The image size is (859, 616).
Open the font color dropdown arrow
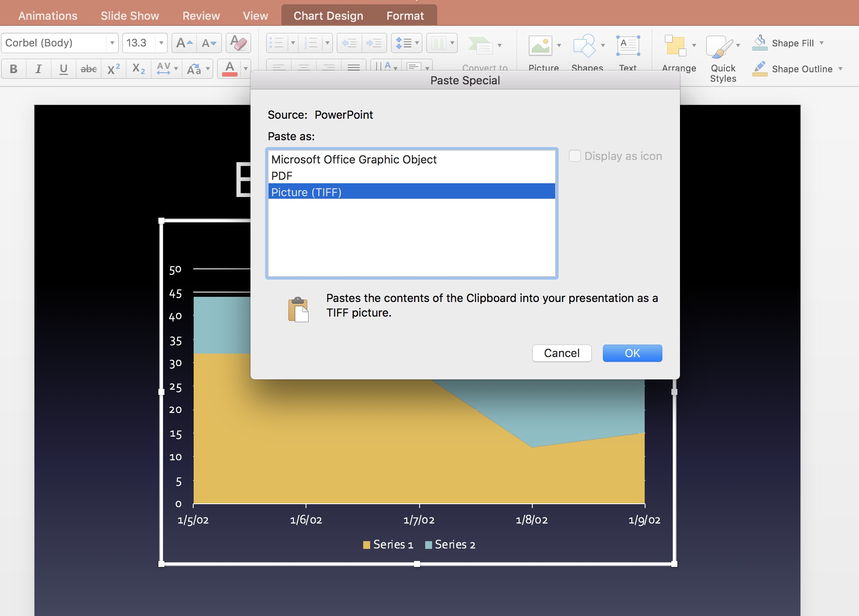tap(244, 68)
